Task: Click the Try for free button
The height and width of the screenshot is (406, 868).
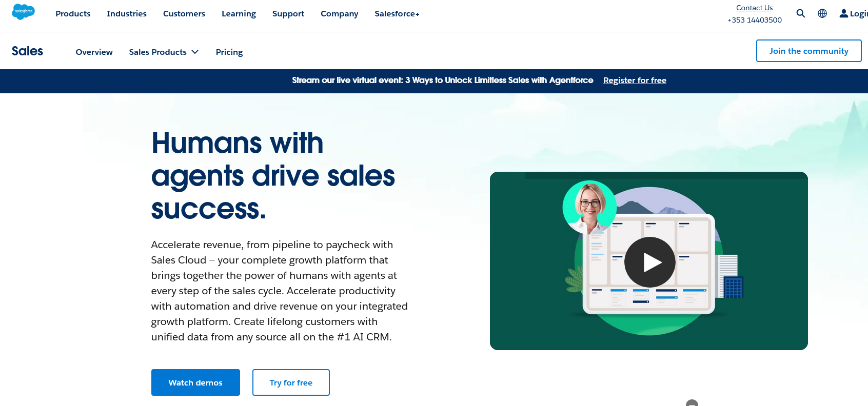Action: 291,382
